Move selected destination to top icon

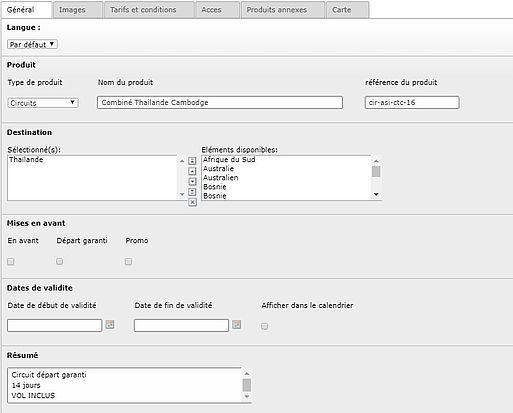[192, 161]
